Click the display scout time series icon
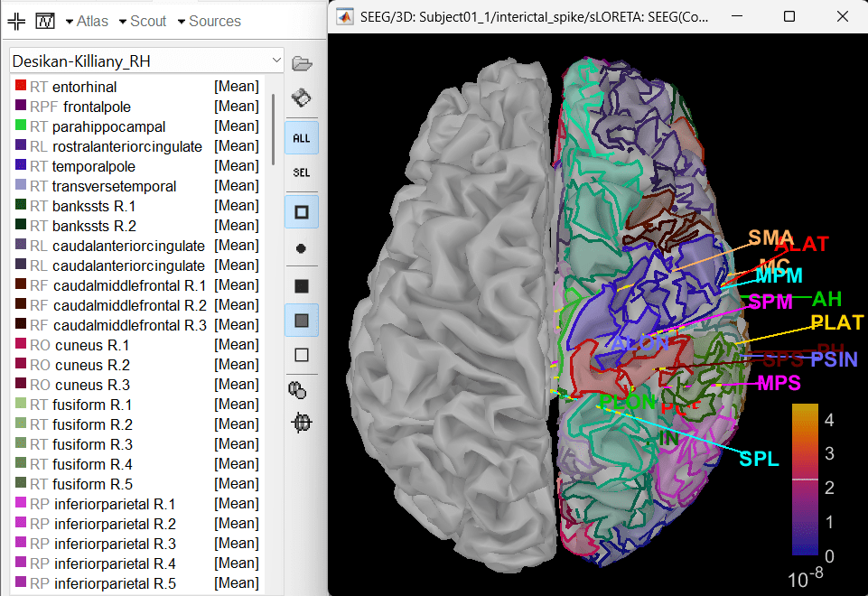This screenshot has width=868, height=596. (45, 20)
